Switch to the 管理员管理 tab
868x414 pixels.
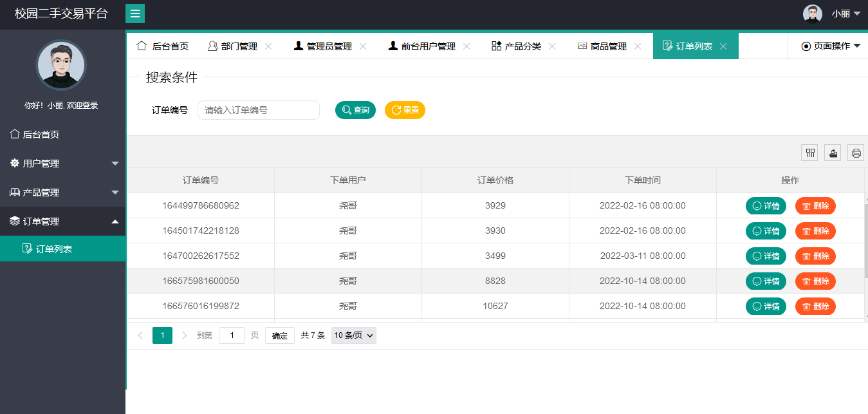click(x=328, y=46)
